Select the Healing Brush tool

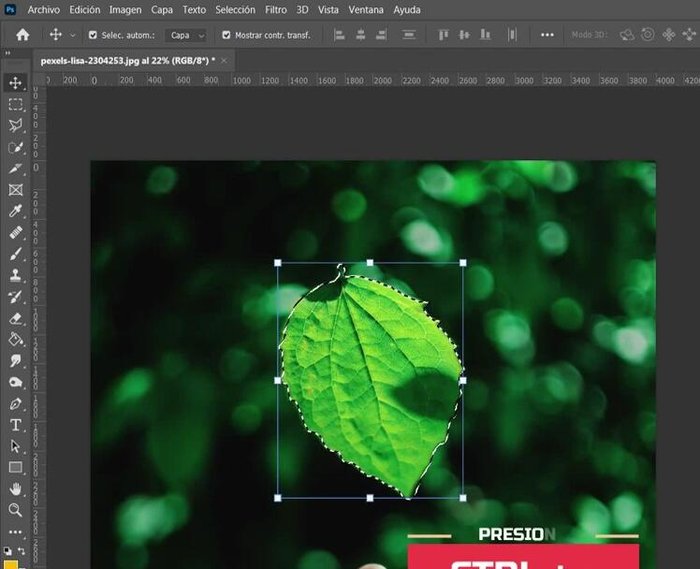[x=16, y=233]
